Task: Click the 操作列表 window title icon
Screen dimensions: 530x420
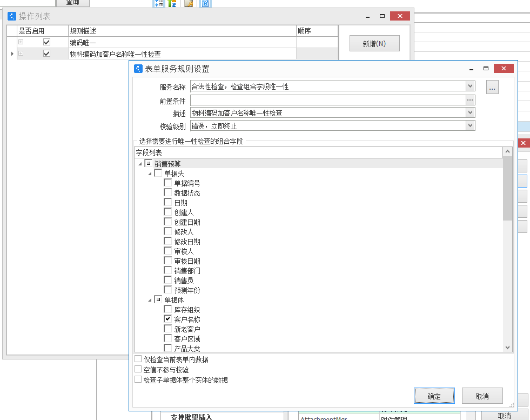Action: click(11, 16)
